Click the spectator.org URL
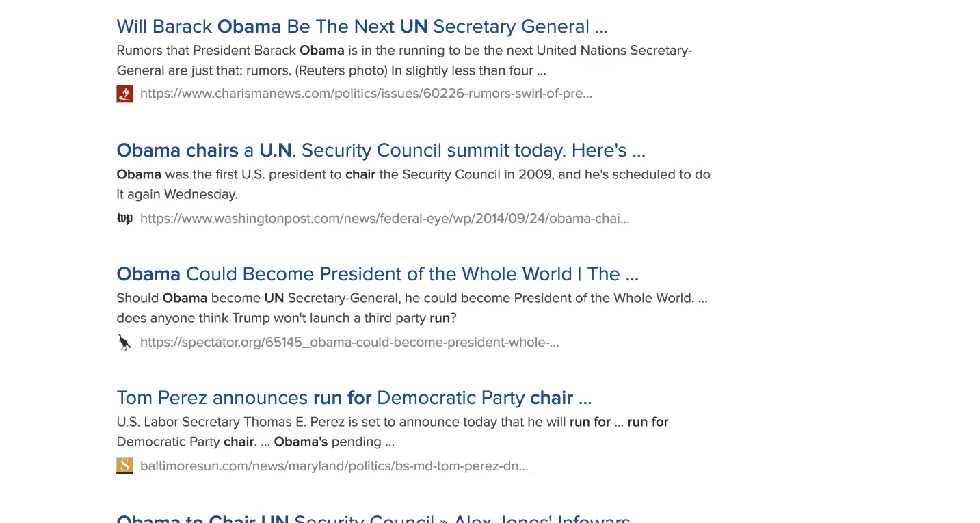Viewport: 980px width, 523px height. (x=349, y=343)
